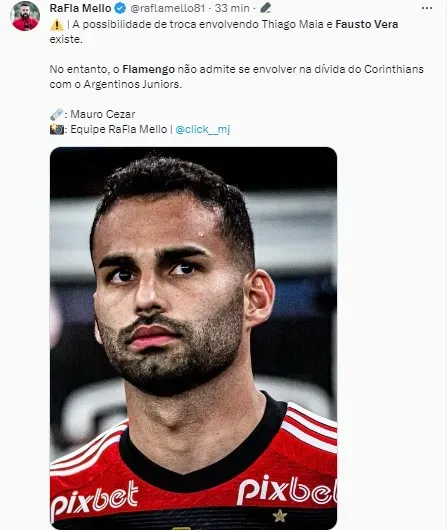The image size is (448, 530).
Task: Click the camera emoji before Equipe
Action: coord(56,129)
